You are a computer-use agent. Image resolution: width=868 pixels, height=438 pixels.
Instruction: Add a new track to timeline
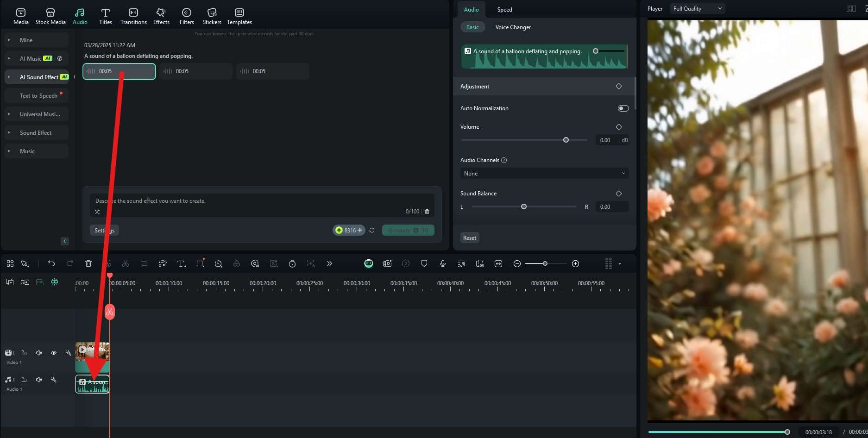(10, 282)
